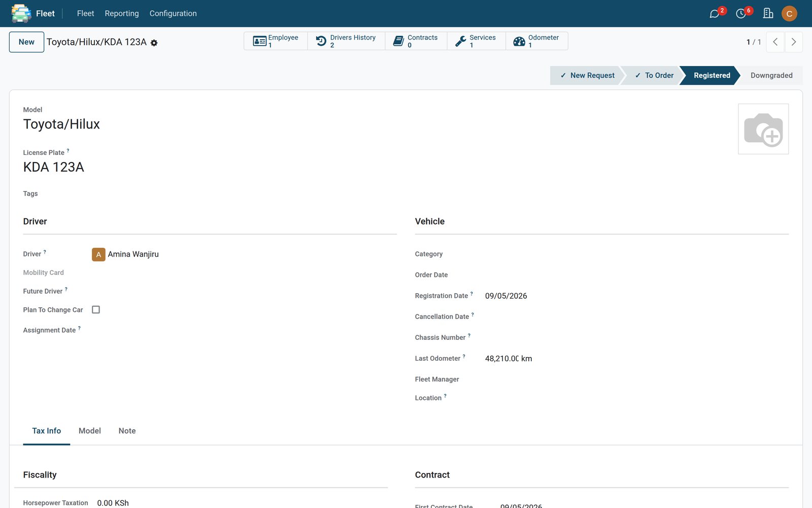Click the Cancellation Date field

tap(636, 316)
